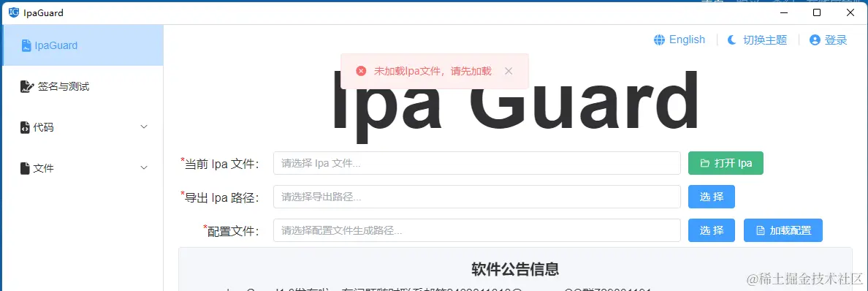This screenshot has width=868, height=291.
Task: Click the chevron next to 文件
Action: tap(144, 167)
